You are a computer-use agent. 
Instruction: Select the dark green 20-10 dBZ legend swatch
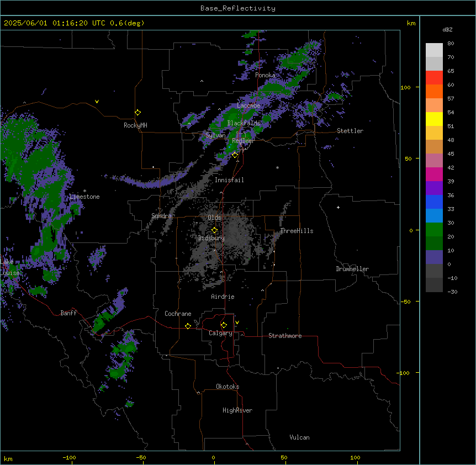pos(434,243)
